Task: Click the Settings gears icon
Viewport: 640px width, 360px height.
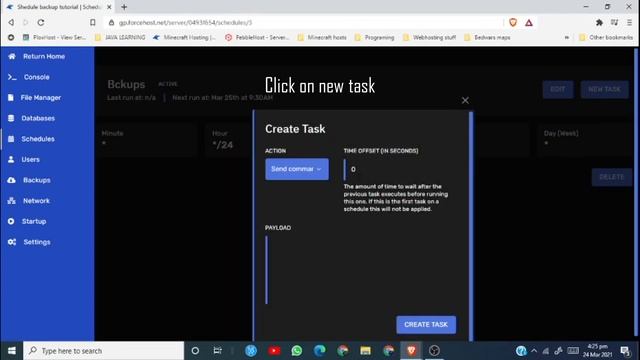Action: point(12,242)
